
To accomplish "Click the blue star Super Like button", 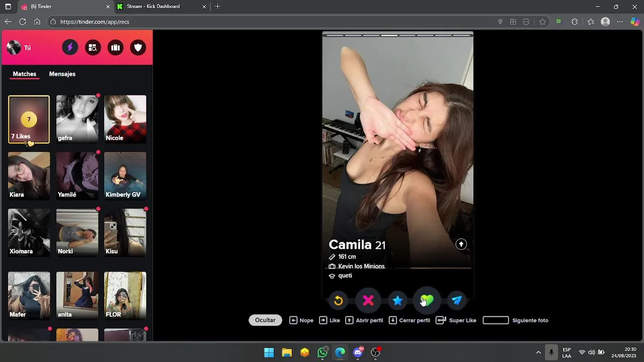I will [397, 301].
